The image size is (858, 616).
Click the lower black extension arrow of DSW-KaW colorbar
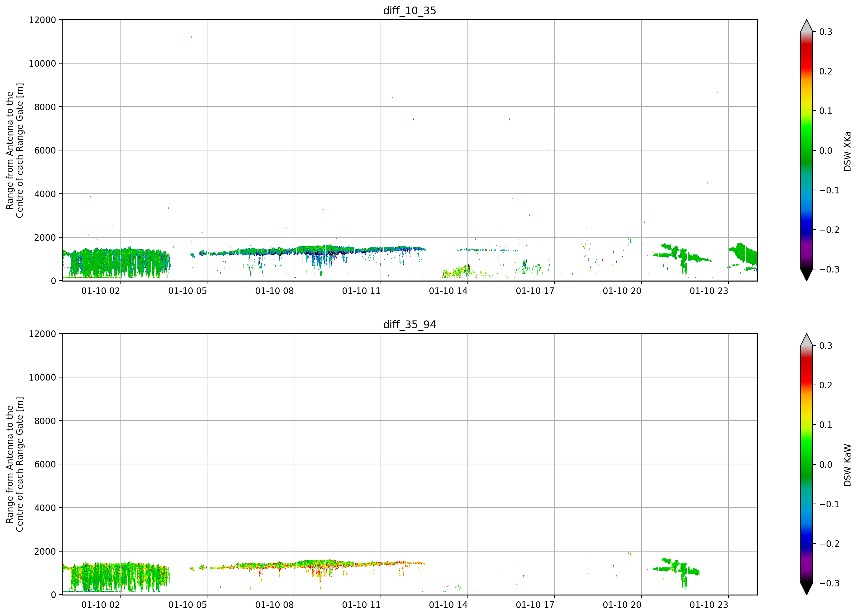pyautogui.click(x=806, y=589)
